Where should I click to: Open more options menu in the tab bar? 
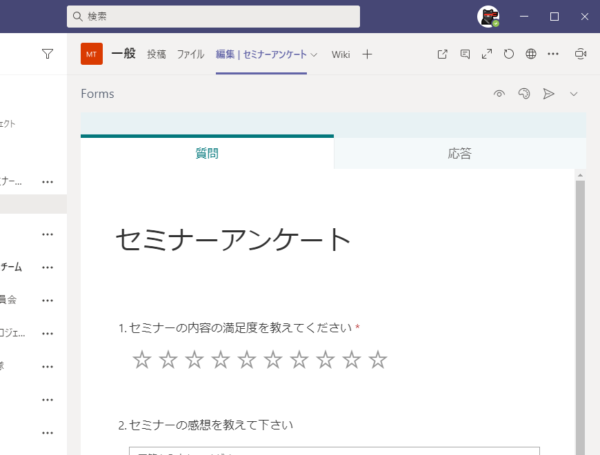click(x=554, y=54)
